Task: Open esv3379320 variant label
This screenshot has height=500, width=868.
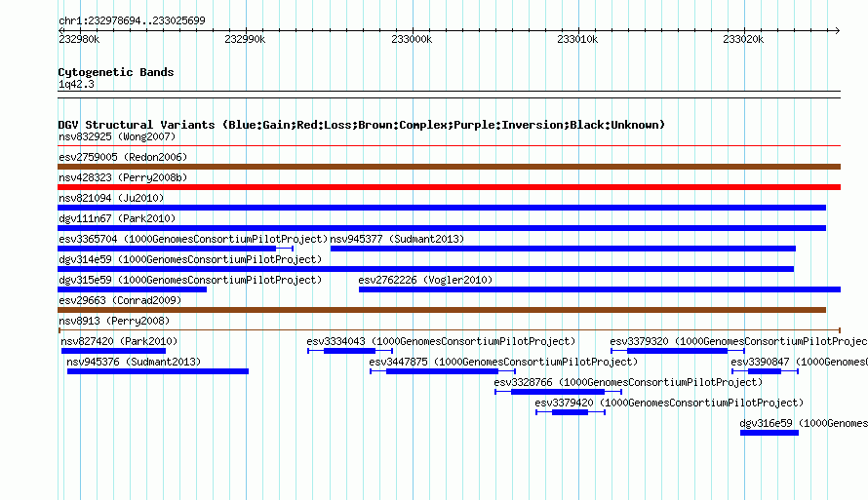Action: point(739,341)
